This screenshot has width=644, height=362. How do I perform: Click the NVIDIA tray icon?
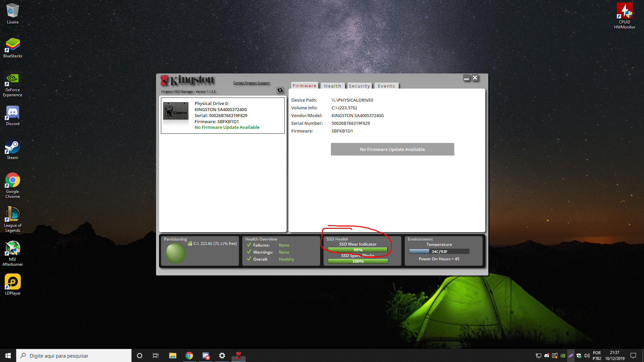point(563,356)
